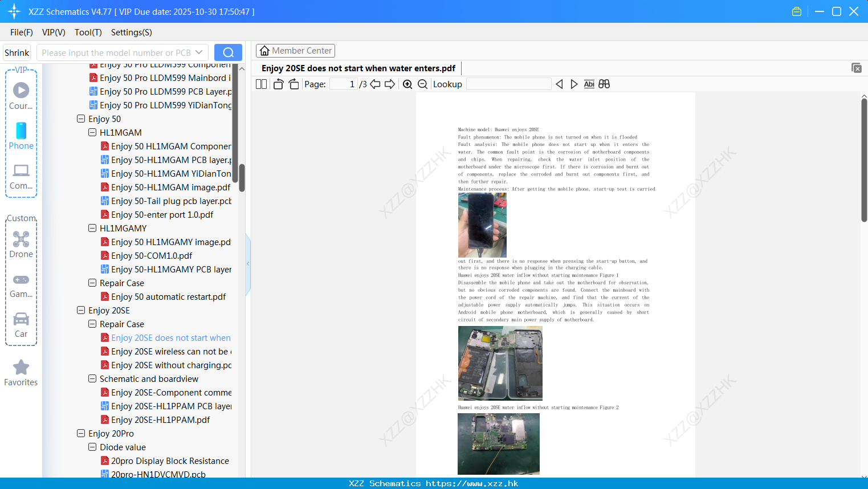Screen dimensions: 868x489
Task: Open the Settings(S) menu
Action: click(x=132, y=32)
